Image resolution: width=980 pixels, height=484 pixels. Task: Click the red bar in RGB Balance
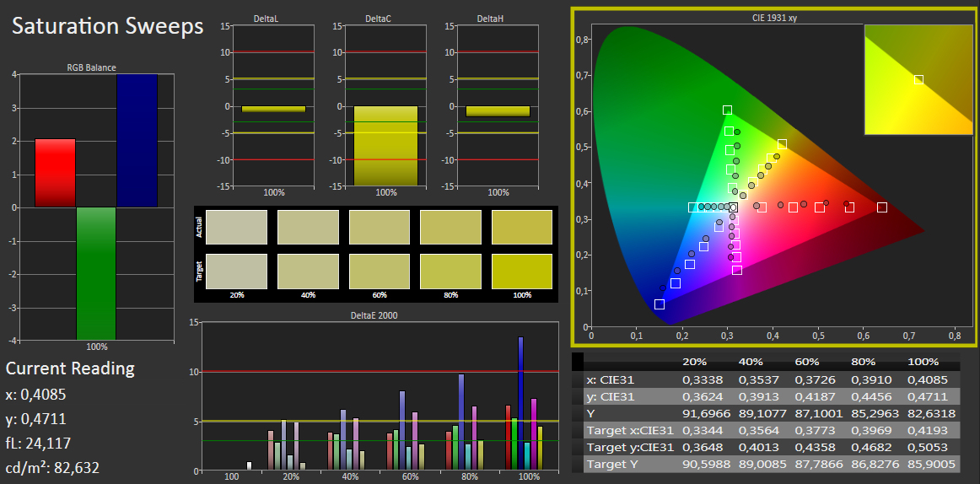pyautogui.click(x=55, y=173)
